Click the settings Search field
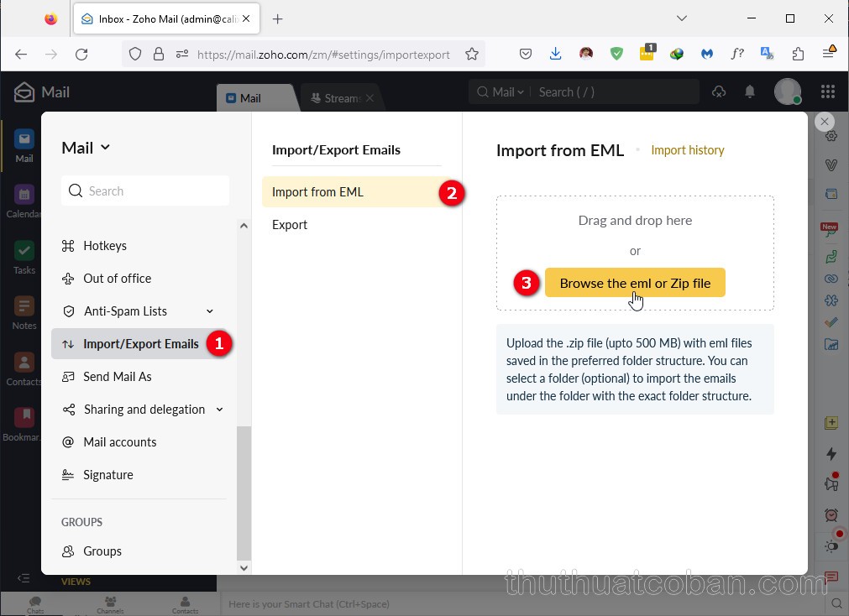This screenshot has height=616, width=849. click(x=145, y=191)
